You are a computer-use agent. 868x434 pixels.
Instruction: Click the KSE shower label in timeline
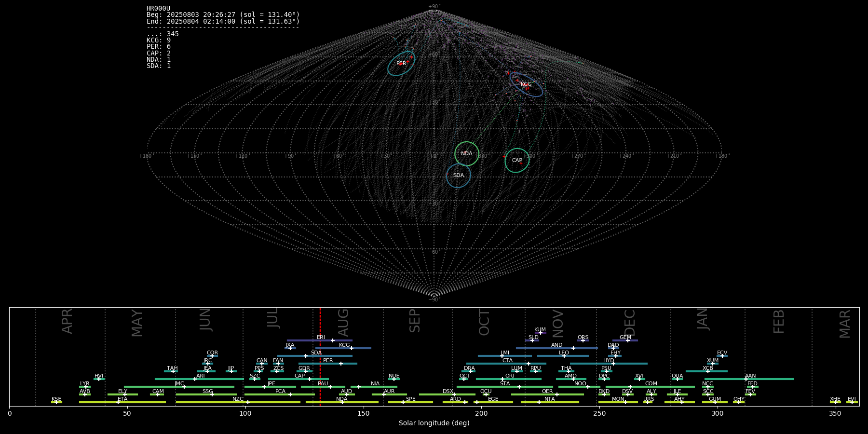56,399
